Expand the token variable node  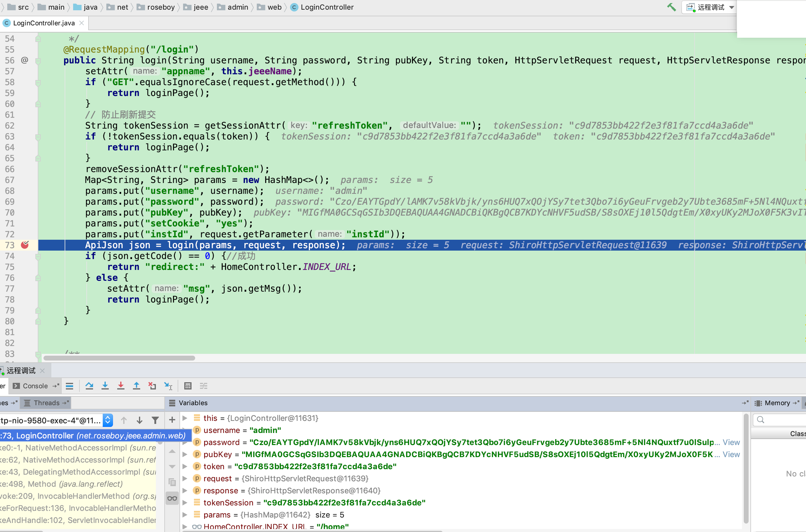click(185, 466)
